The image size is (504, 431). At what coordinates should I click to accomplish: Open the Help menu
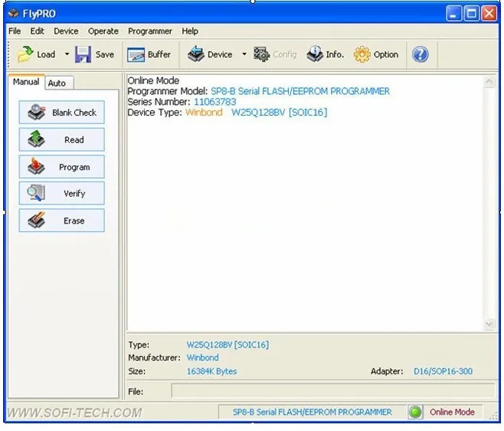pos(190,31)
